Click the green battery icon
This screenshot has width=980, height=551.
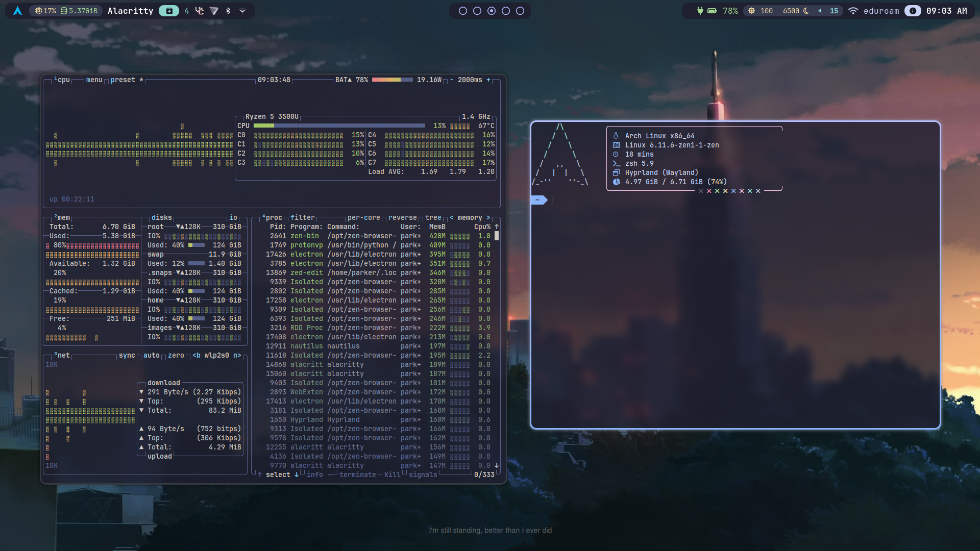pos(712,11)
